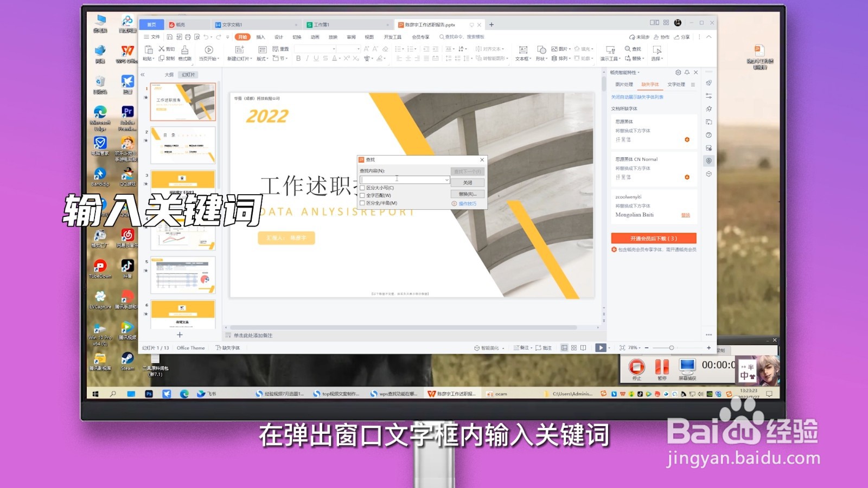
Task: Switch to slide sorter view icon
Action: pyautogui.click(x=574, y=348)
